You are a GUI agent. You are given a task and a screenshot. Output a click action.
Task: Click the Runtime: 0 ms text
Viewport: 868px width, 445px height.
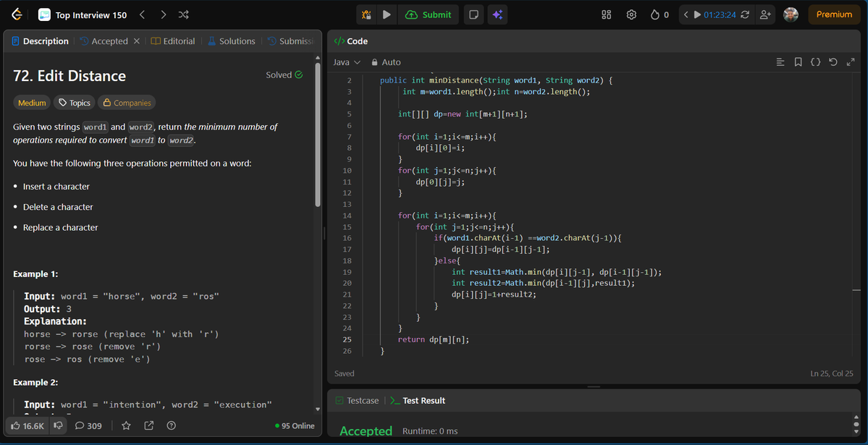[430, 431]
